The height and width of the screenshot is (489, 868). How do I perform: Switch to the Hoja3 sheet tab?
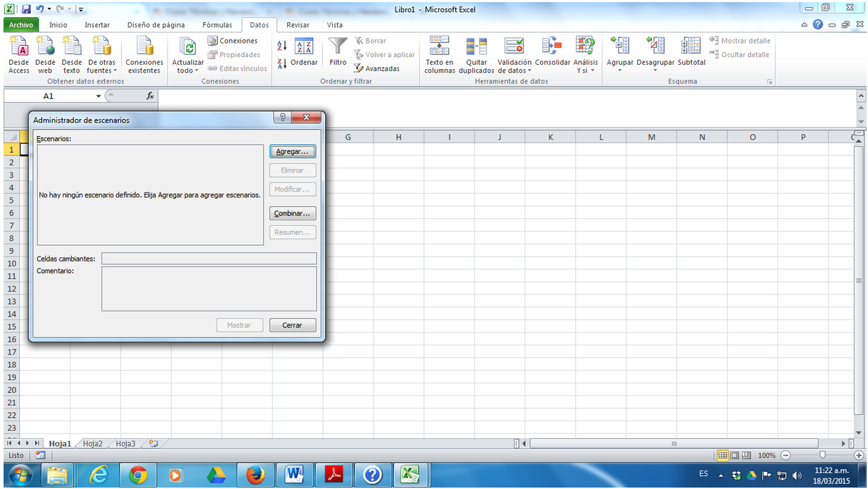(125, 443)
